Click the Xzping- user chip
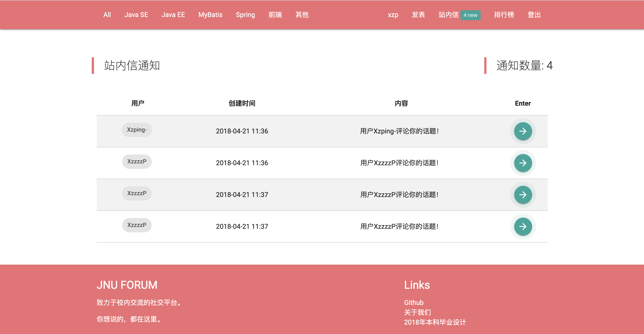644x334 pixels. [137, 130]
